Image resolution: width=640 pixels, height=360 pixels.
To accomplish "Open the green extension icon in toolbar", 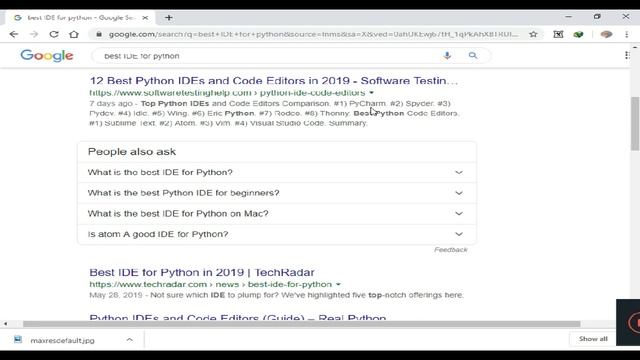I will coord(578,34).
